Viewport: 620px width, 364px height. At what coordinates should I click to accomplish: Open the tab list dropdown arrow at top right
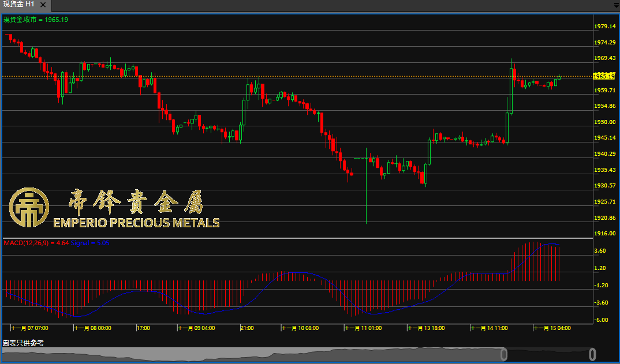point(615,5)
